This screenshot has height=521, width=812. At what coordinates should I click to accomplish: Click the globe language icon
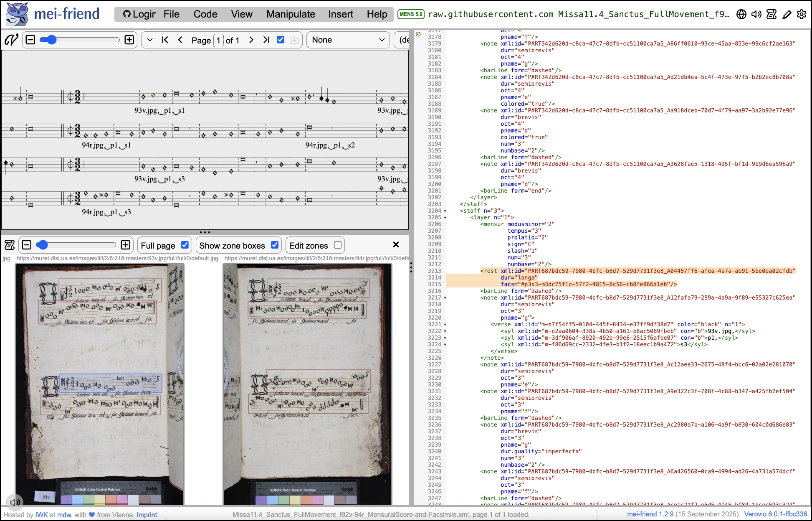(741, 14)
